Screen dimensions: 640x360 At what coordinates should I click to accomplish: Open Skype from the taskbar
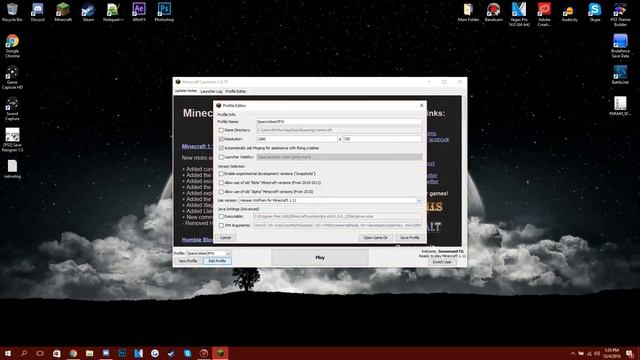point(187,353)
